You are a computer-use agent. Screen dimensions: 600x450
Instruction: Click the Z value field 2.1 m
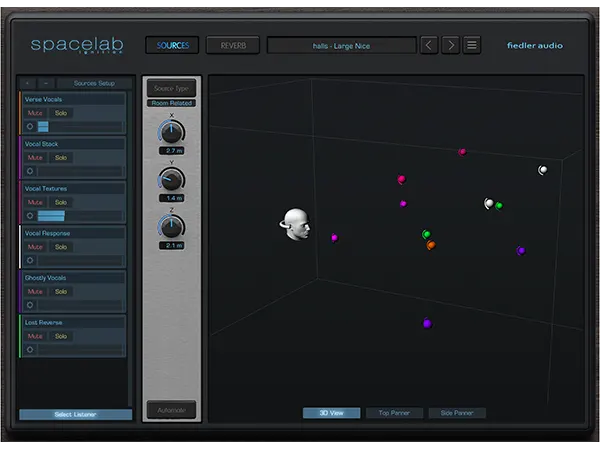(171, 245)
